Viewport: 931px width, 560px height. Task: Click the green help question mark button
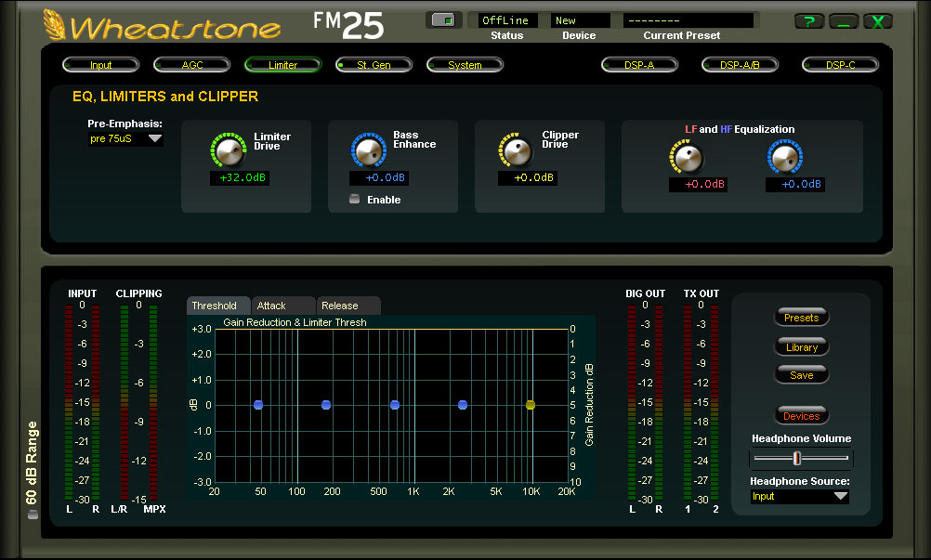808,21
